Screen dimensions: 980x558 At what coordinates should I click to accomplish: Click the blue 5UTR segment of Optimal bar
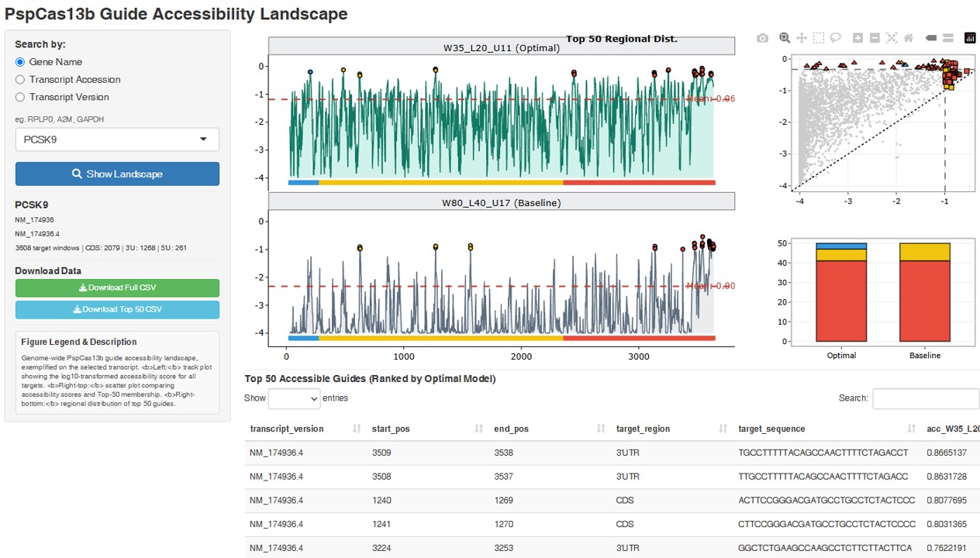(x=841, y=246)
